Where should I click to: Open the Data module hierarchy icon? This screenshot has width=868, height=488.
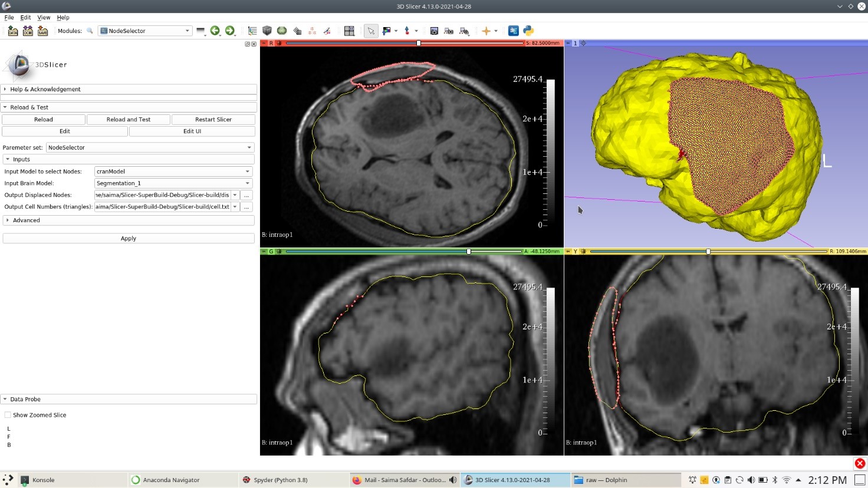pyautogui.click(x=252, y=31)
